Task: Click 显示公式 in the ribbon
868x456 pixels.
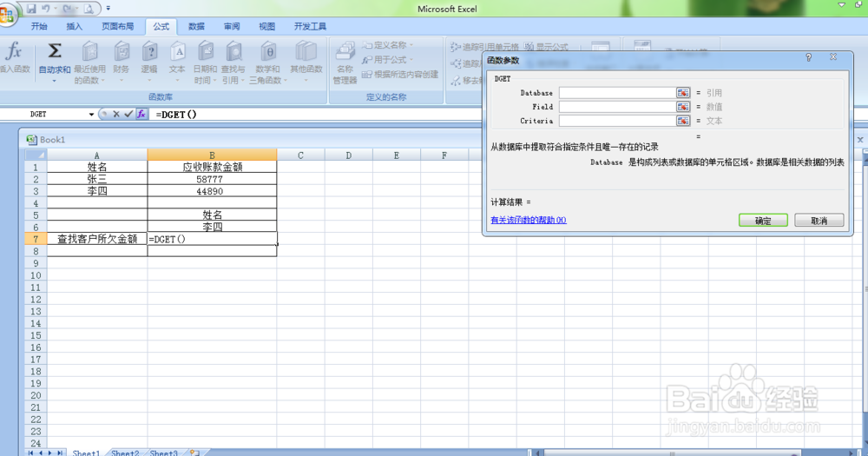Action: pos(546,47)
